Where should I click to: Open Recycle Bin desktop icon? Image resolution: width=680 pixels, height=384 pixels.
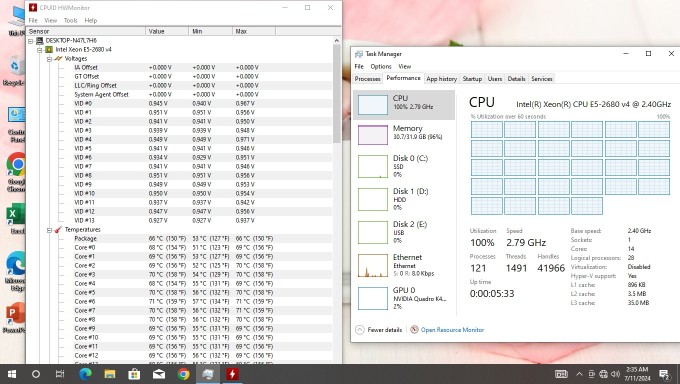point(15,71)
